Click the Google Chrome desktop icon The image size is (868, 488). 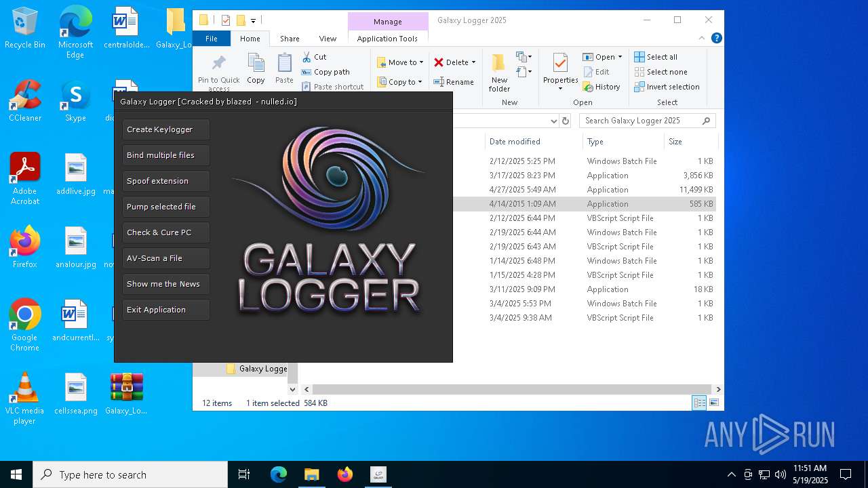click(x=25, y=325)
